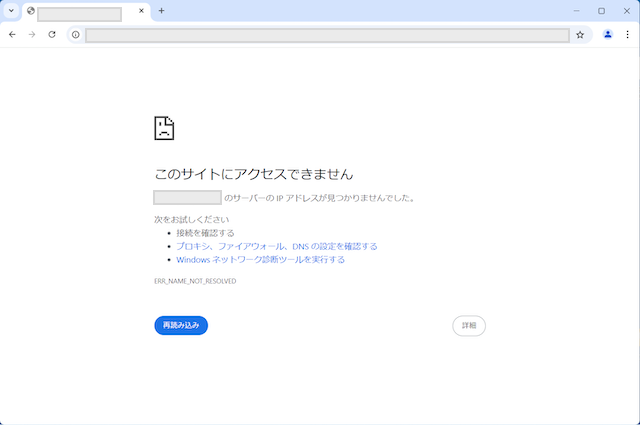
Task: Open Chrome's three-dot menu
Action: [627, 34]
